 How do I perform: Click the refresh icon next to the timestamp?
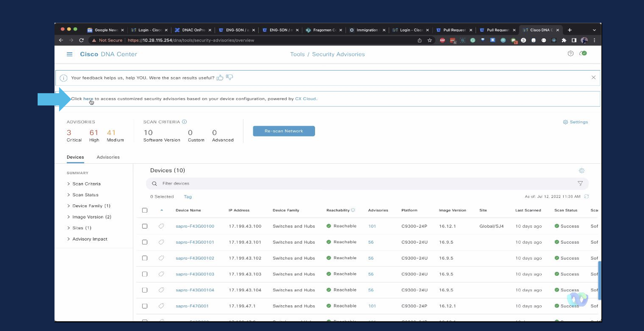point(587,196)
